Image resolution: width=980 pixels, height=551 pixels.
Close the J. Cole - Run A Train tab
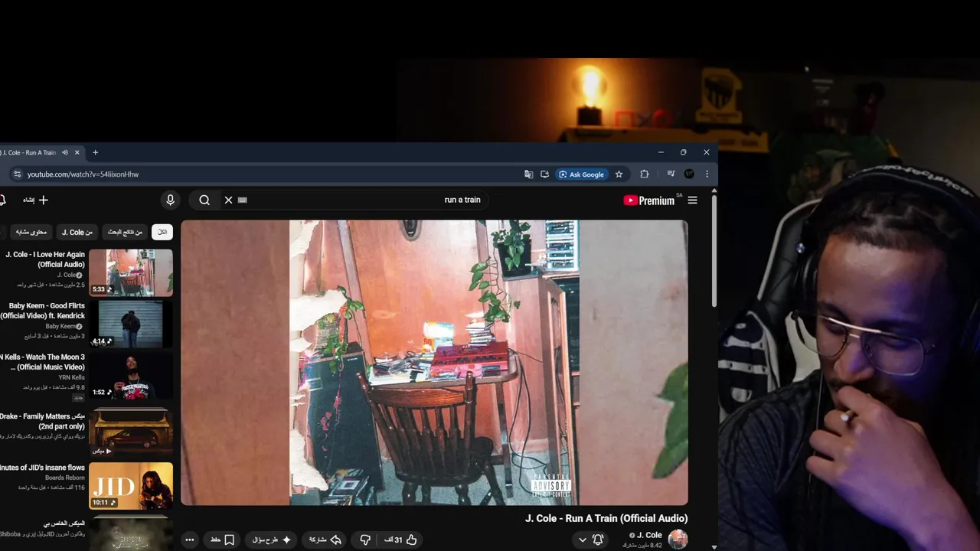point(77,152)
